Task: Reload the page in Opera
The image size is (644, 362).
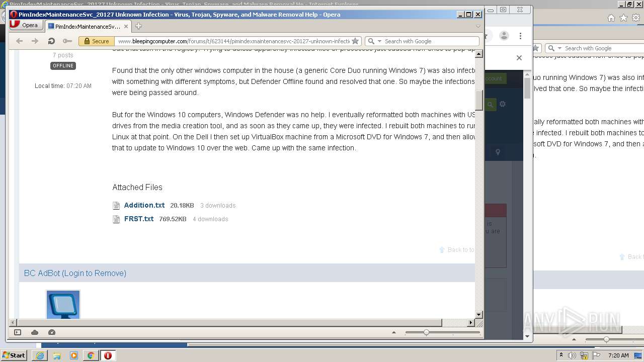Action: [51, 41]
